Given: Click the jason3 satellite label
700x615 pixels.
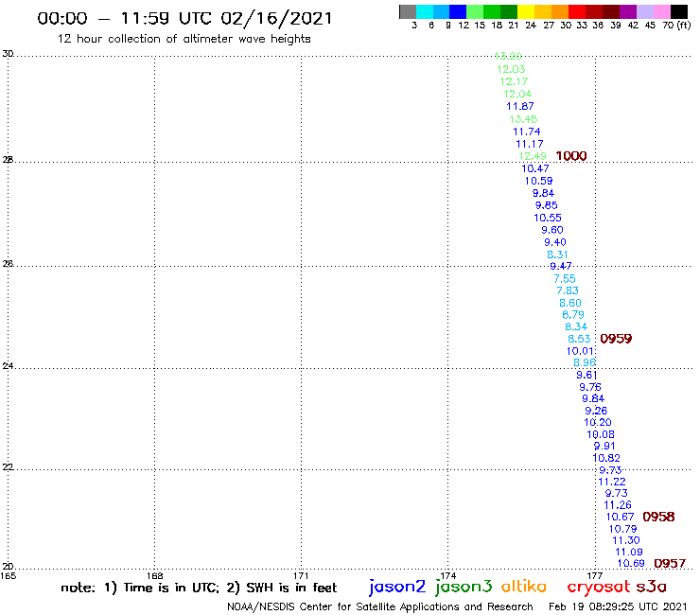Looking at the screenshot, I should [x=464, y=587].
